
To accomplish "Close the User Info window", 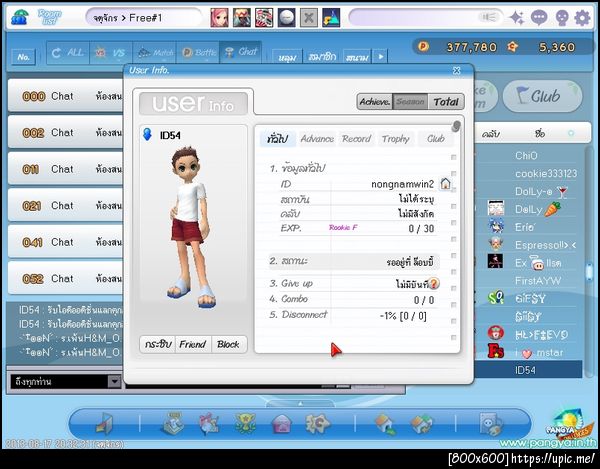I will click(x=457, y=70).
